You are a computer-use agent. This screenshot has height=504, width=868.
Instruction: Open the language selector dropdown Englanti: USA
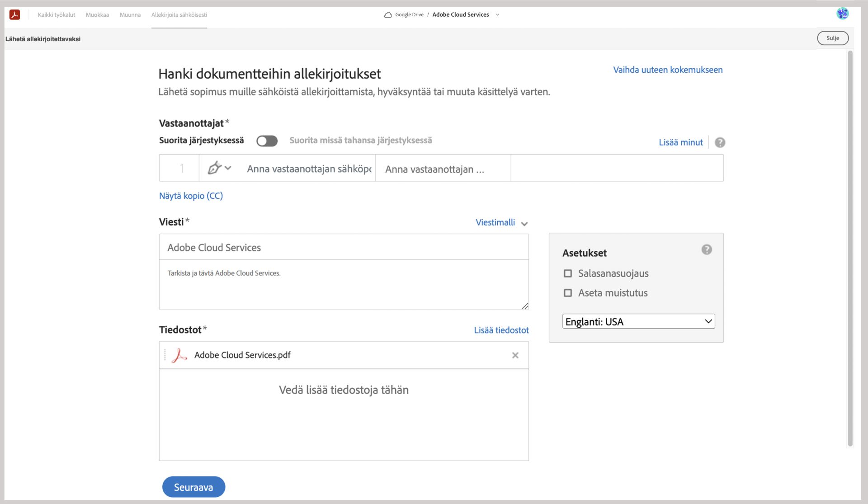pos(637,321)
